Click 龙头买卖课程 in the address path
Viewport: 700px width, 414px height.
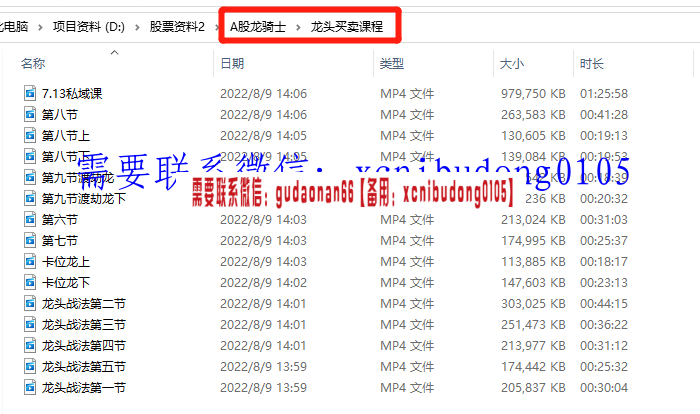coord(346,27)
